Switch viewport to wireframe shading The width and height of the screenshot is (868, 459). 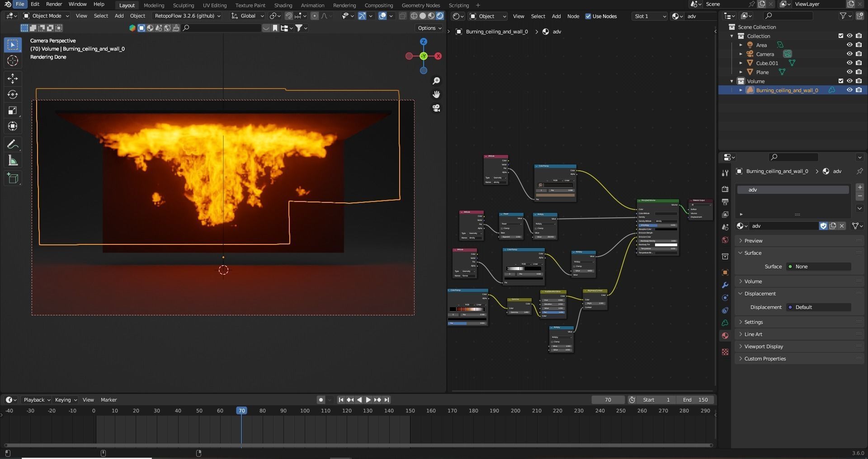click(x=414, y=16)
